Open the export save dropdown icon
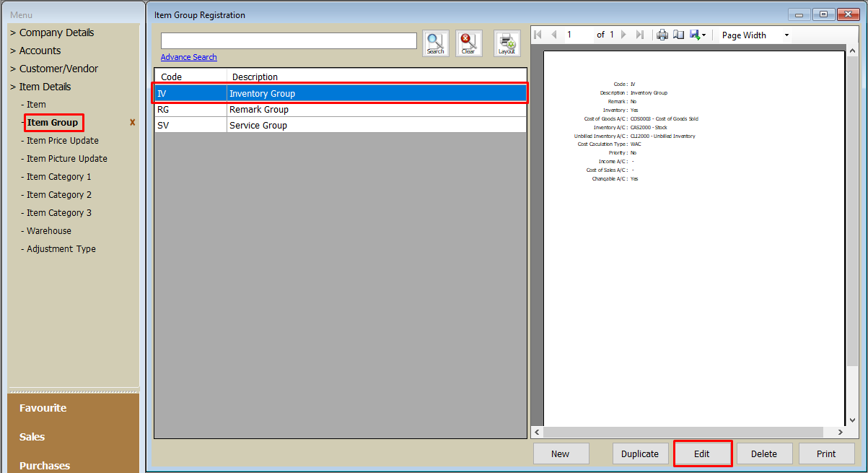 [698, 35]
